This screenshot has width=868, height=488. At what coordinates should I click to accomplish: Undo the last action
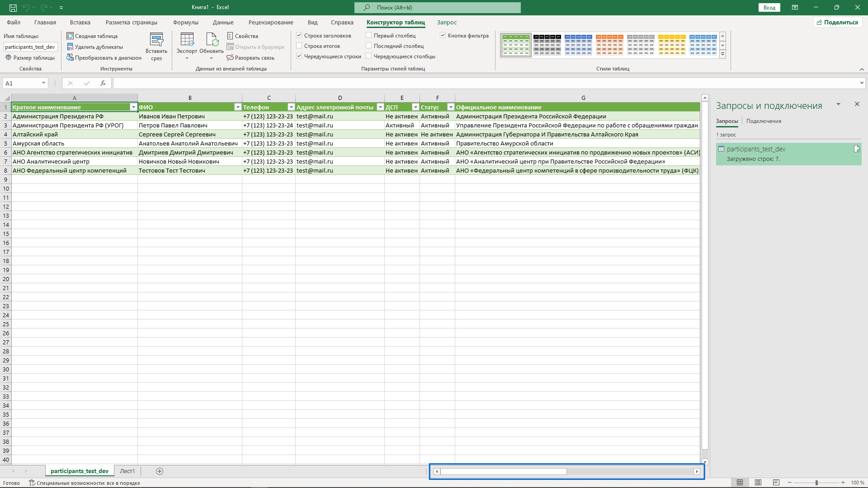[26, 8]
